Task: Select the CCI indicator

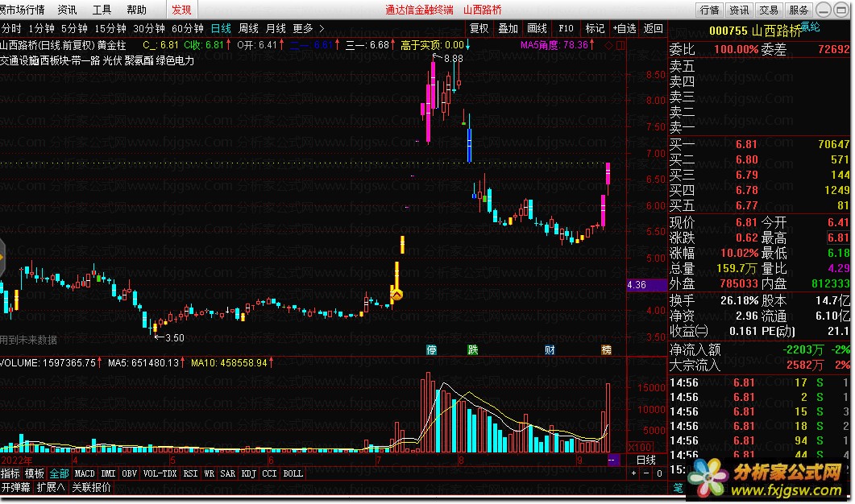Action: [269, 473]
